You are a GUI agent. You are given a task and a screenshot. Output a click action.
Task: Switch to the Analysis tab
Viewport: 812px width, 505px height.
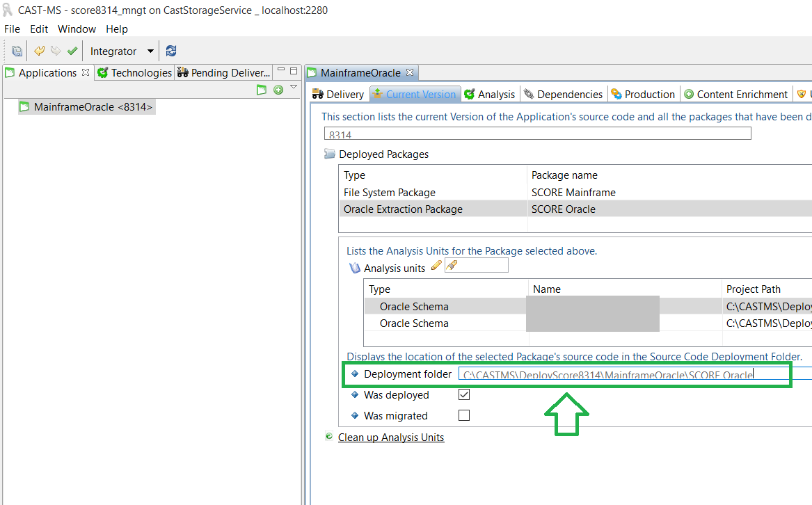[x=490, y=95]
